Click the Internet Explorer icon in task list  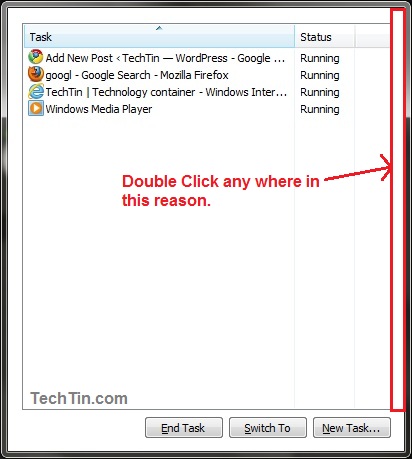[x=36, y=91]
